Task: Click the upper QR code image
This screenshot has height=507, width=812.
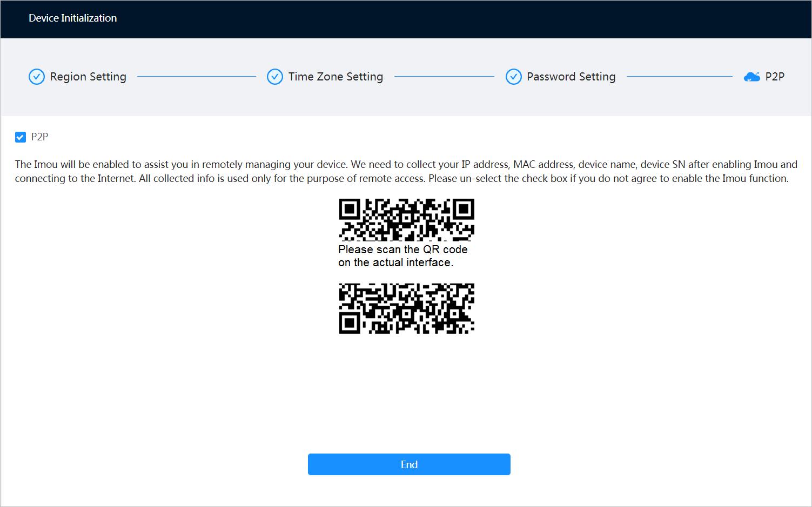Action: (407, 219)
